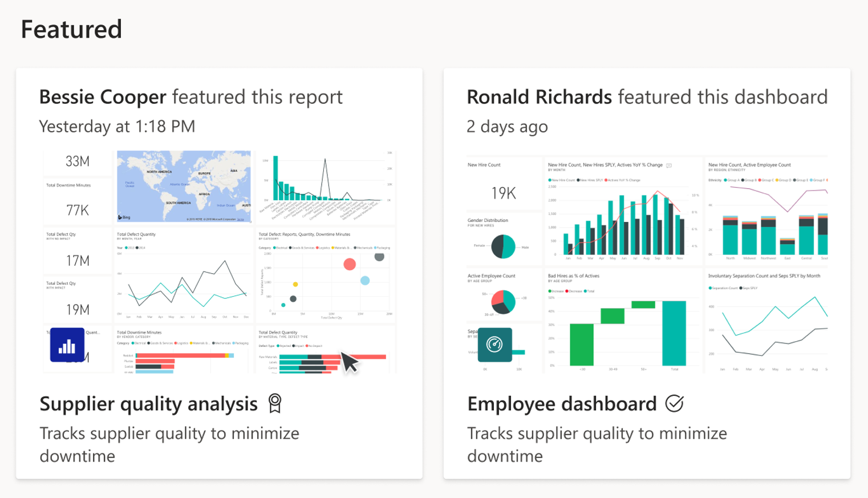Click the Featured section heading
Image resolution: width=868 pixels, height=498 pixels.
[71, 29]
